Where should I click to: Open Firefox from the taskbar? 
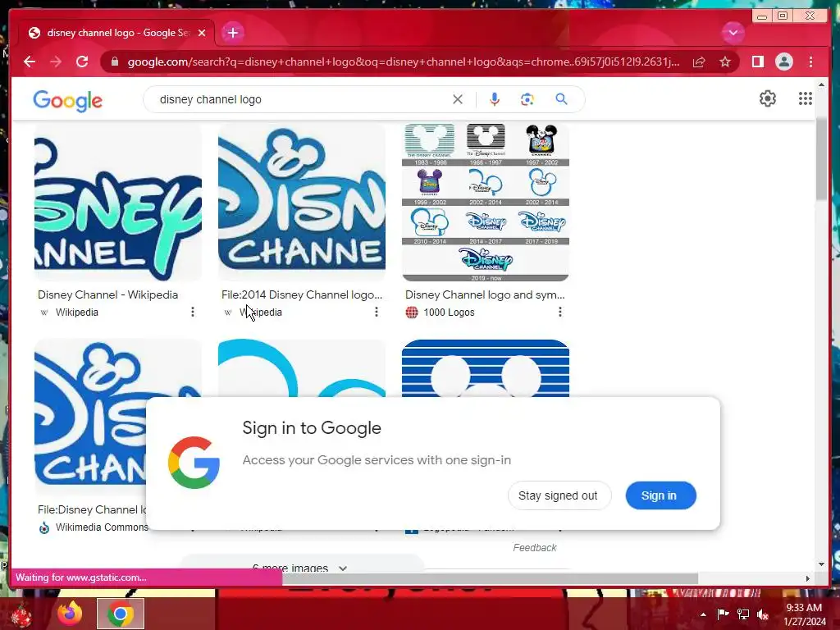coord(71,614)
